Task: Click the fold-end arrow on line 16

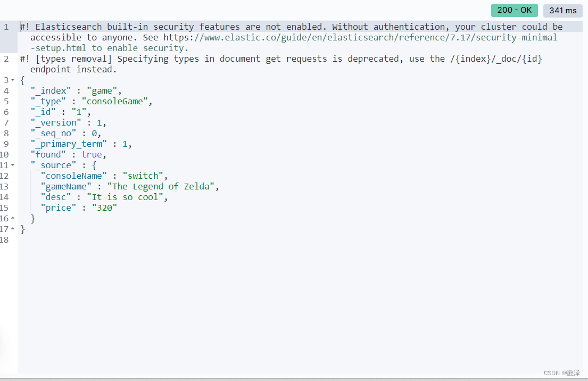Action: [13, 218]
